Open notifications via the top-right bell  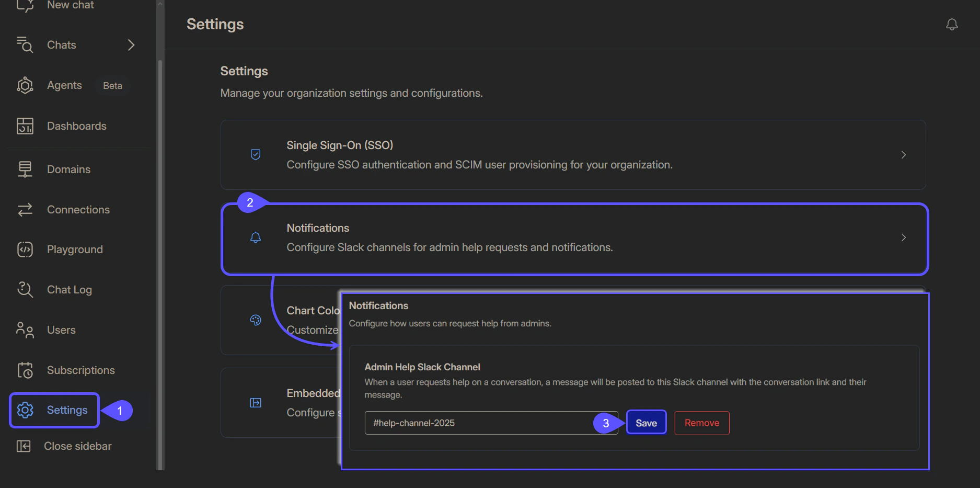tap(952, 24)
